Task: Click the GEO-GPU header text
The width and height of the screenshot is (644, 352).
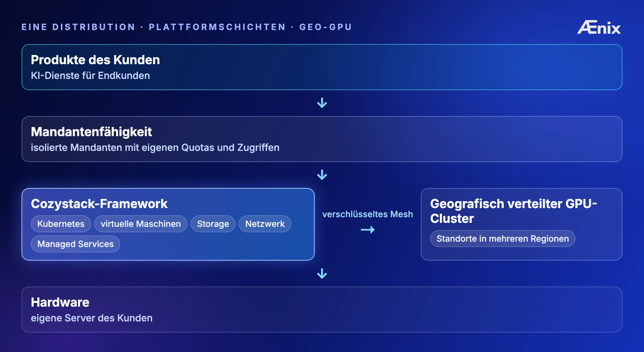Action: coord(325,27)
